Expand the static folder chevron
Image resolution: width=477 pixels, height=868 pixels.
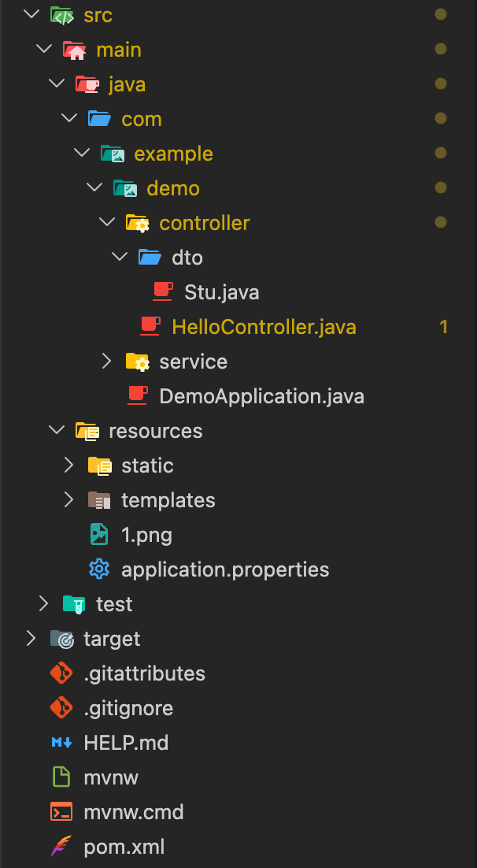[68, 466]
